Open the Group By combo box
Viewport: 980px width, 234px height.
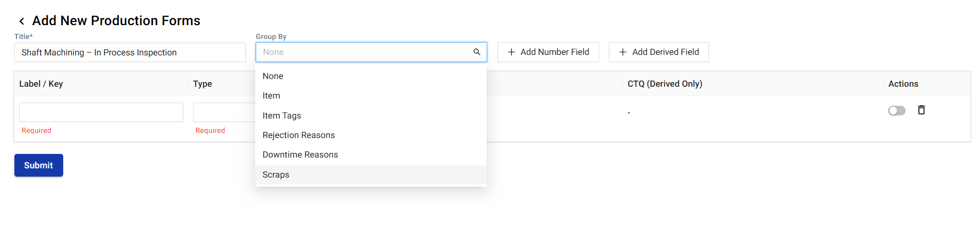(x=364, y=52)
